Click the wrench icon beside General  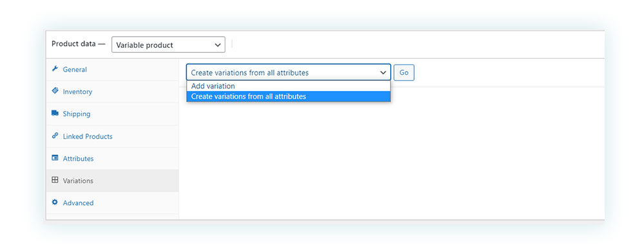point(55,69)
